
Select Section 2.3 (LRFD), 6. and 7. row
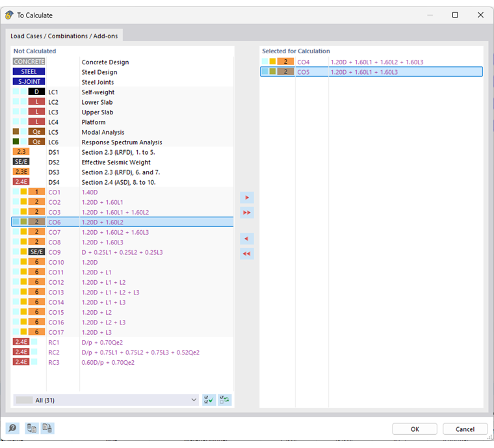122,172
